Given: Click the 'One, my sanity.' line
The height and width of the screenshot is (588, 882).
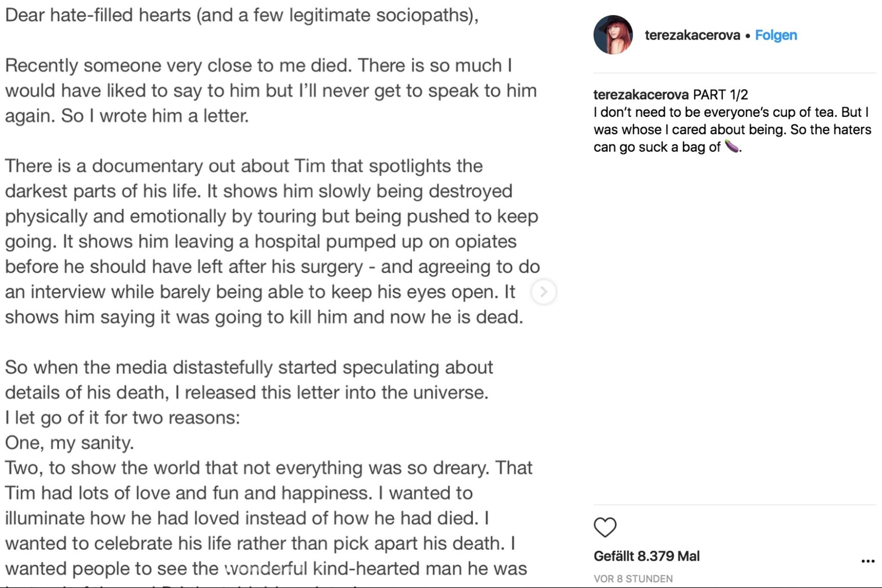Looking at the screenshot, I should [69, 443].
